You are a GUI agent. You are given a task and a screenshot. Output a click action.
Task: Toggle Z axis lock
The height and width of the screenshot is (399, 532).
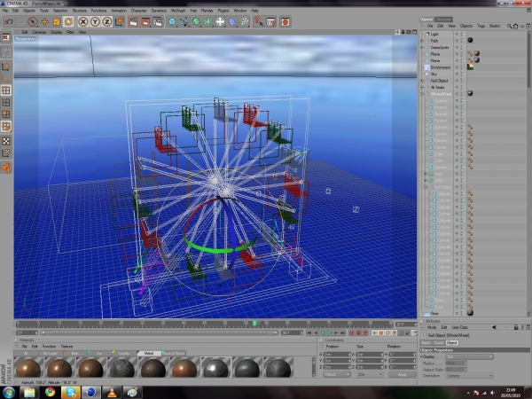click(107, 22)
